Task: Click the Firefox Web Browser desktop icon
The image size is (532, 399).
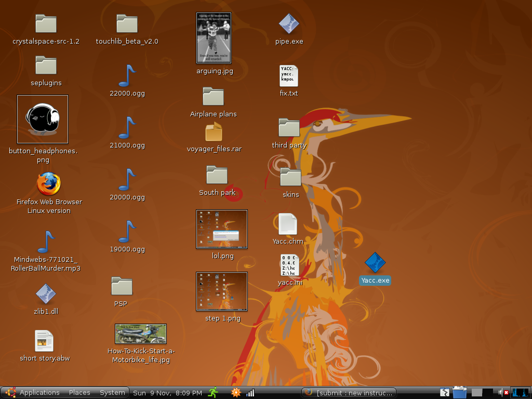Action: coord(49,184)
